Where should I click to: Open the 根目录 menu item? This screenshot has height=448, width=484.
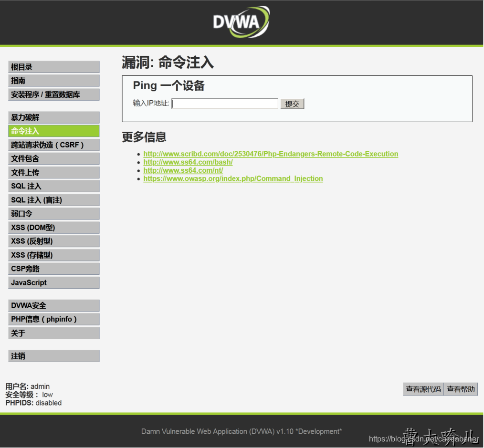[x=54, y=67]
